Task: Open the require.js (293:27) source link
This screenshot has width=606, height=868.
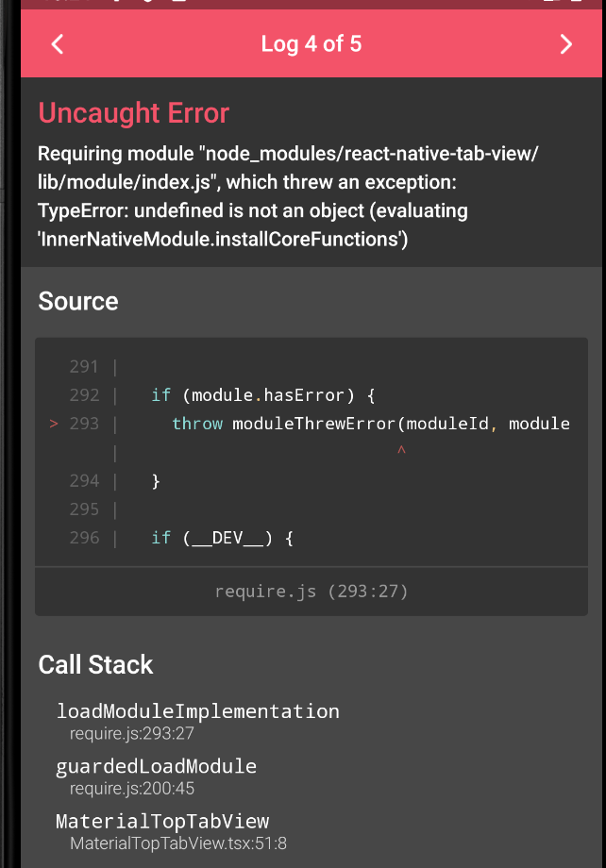Action: point(311,592)
